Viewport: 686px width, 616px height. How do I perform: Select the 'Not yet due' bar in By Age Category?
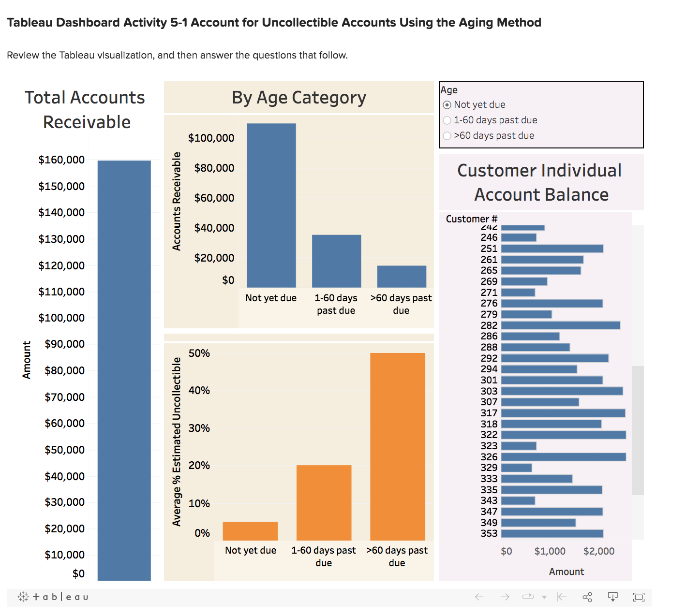(x=271, y=203)
